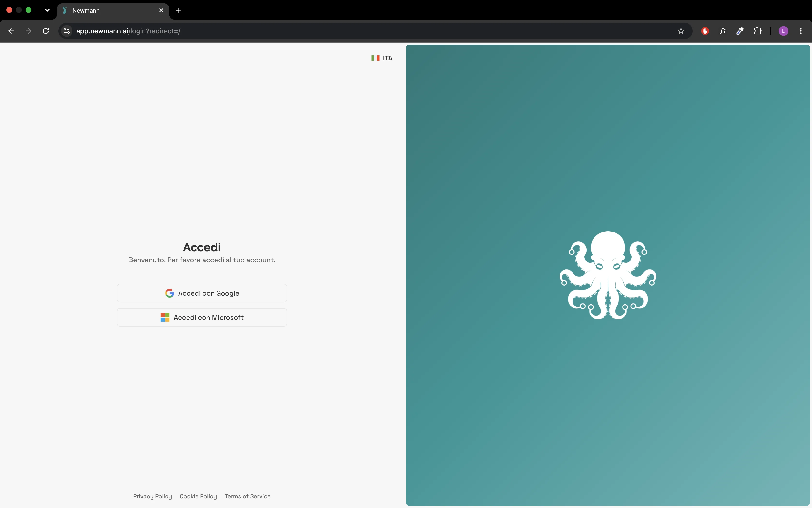Open the Privacy Policy link
This screenshot has height=508, width=812.
click(152, 496)
